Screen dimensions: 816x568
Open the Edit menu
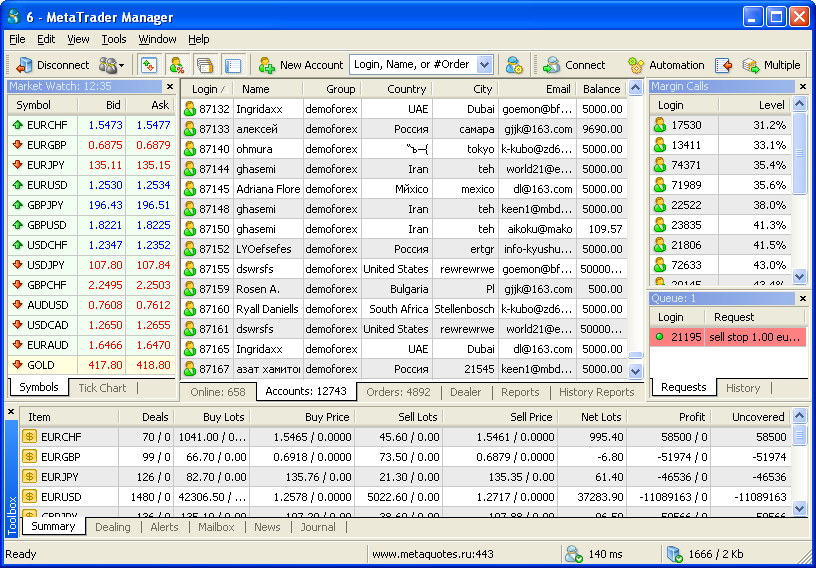(46, 39)
